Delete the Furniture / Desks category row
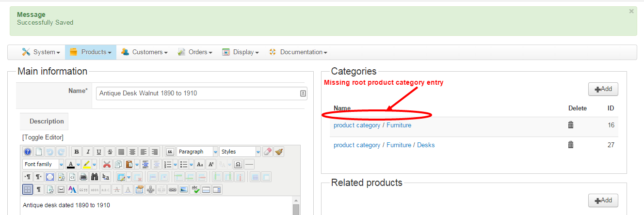 (x=571, y=145)
